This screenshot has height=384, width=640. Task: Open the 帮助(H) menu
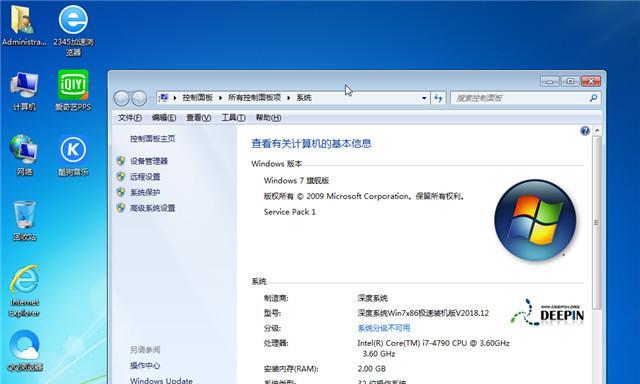268,118
